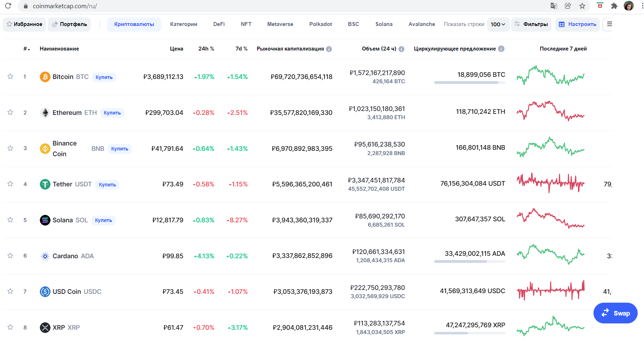Switch to the BSC tab

point(353,24)
